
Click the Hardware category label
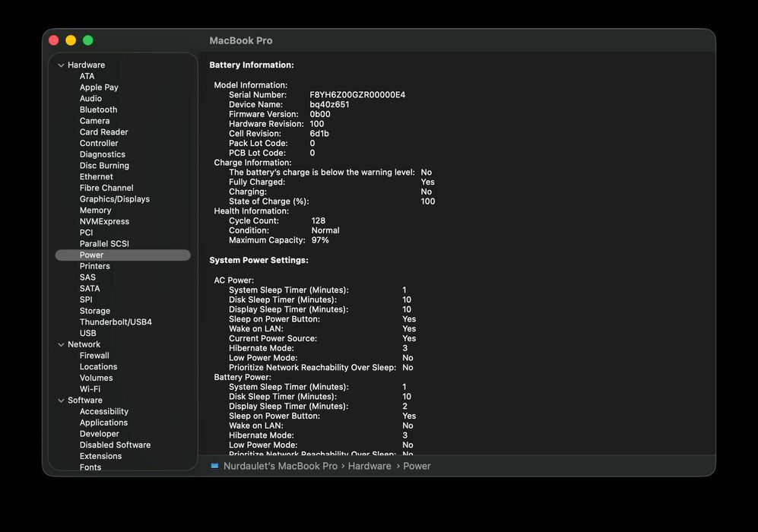(86, 65)
